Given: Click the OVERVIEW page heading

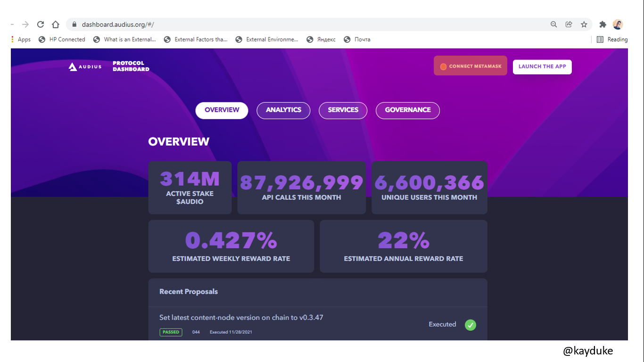Looking at the screenshot, I should click(179, 141).
